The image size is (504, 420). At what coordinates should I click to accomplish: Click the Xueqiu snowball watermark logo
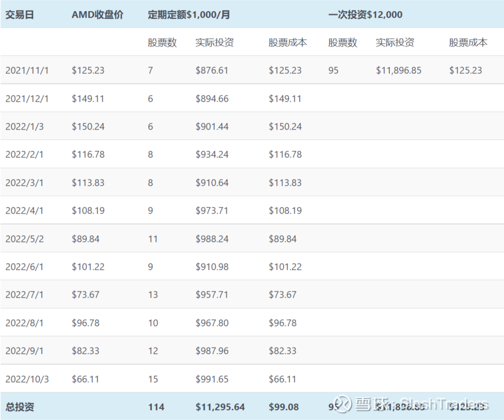tap(343, 404)
